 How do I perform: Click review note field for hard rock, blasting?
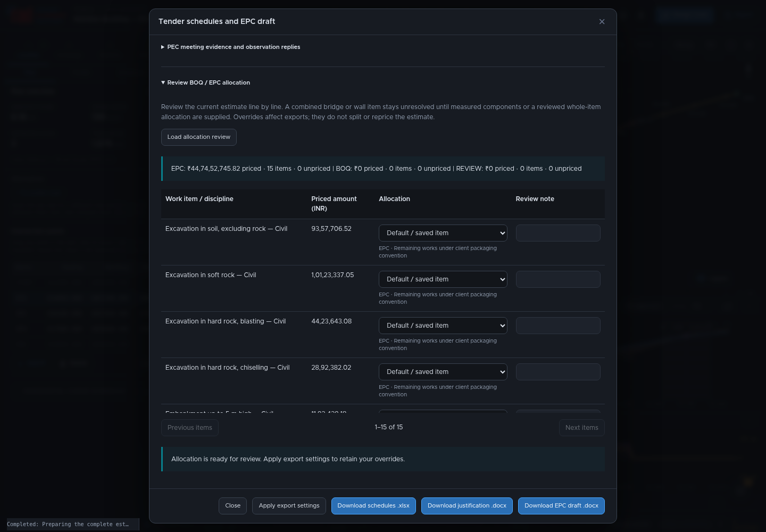tap(558, 326)
